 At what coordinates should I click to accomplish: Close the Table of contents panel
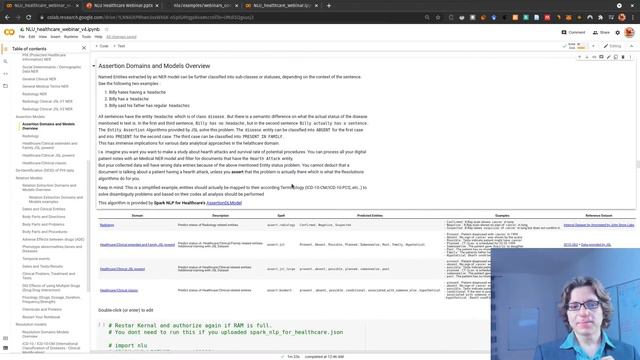click(x=84, y=48)
